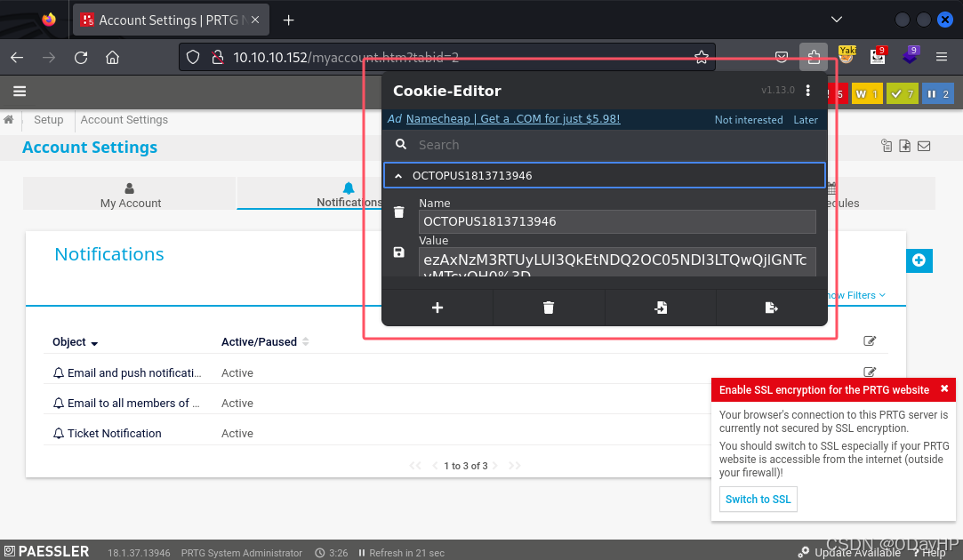Open Firefox application hamburger menu
The width and height of the screenshot is (963, 560).
click(x=942, y=57)
